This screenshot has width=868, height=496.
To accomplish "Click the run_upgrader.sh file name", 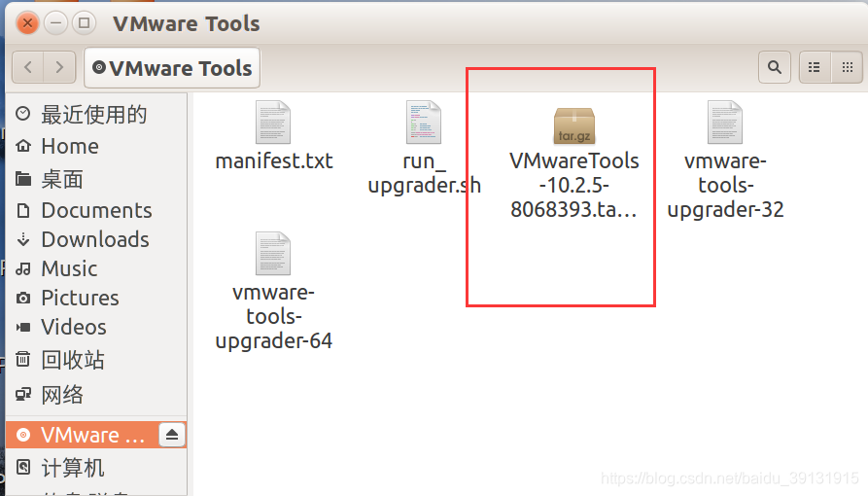I will click(x=425, y=173).
